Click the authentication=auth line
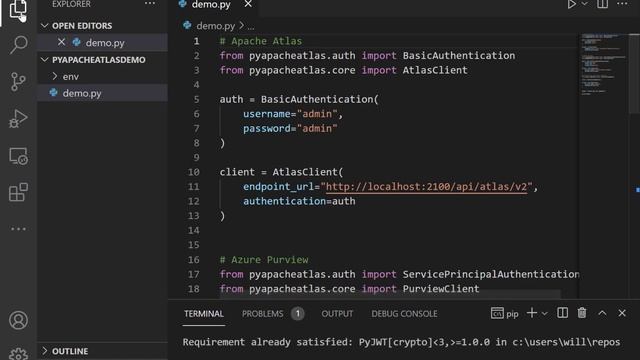The image size is (640, 360). click(x=299, y=201)
